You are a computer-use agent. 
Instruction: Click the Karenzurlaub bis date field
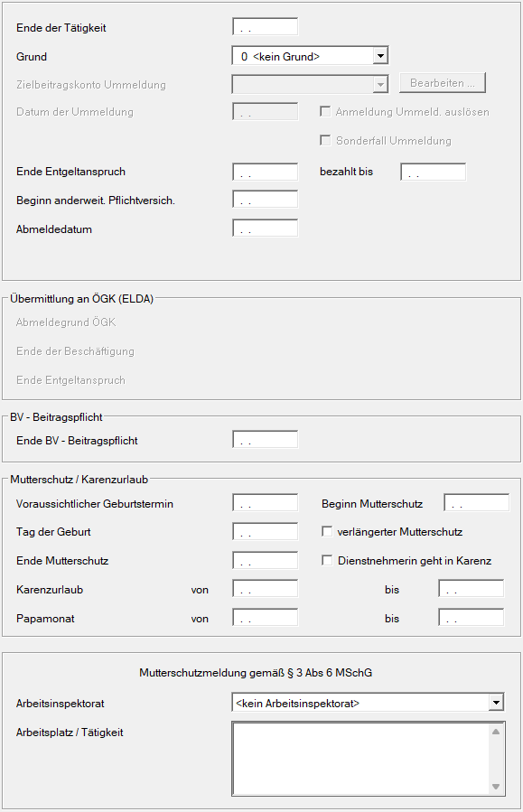[472, 589]
